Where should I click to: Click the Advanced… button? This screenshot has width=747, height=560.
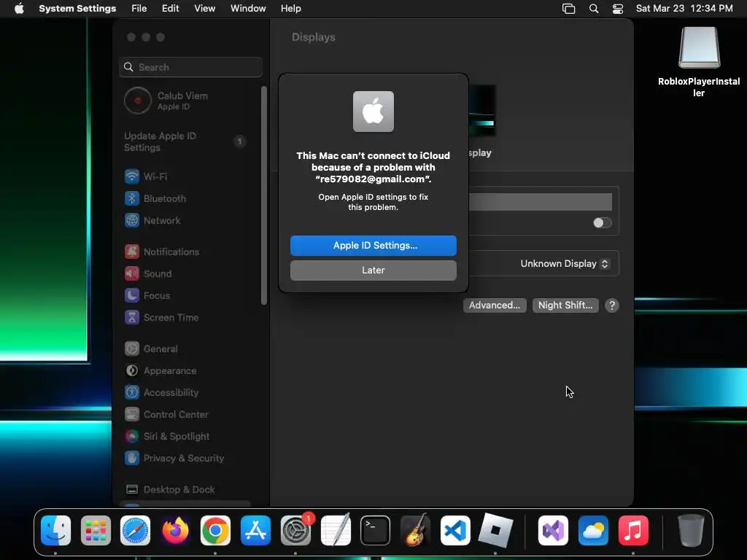click(495, 306)
